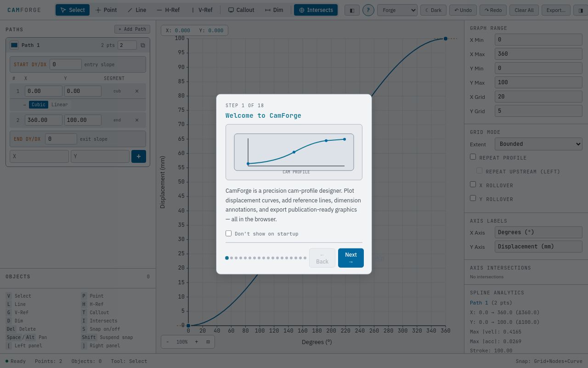Pick the V-Ref reference line tool
The image size is (588, 368).
(x=202, y=10)
